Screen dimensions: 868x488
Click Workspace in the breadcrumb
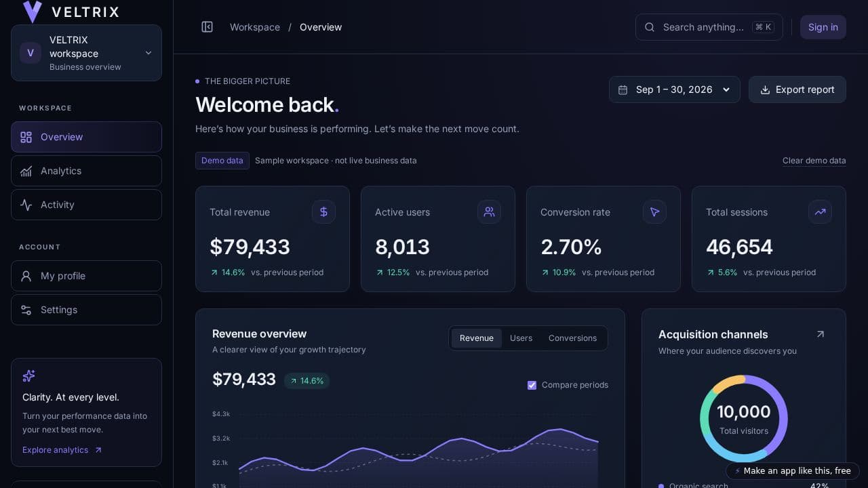pos(255,27)
